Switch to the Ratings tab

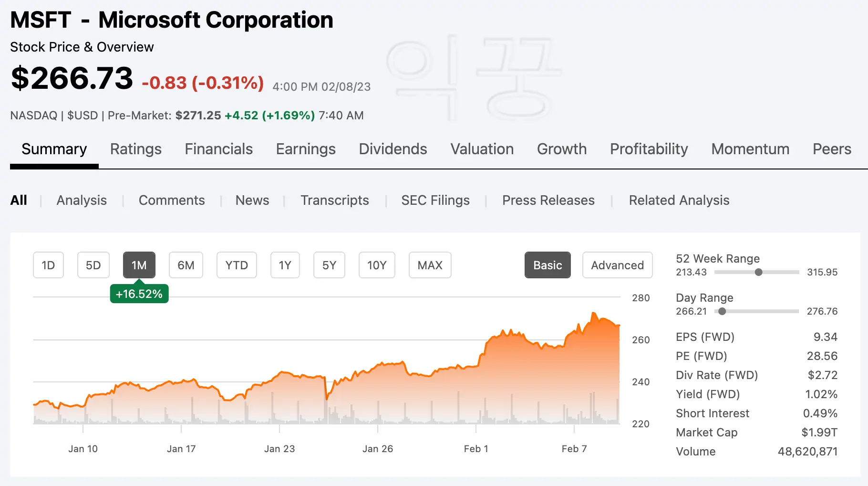pyautogui.click(x=135, y=149)
